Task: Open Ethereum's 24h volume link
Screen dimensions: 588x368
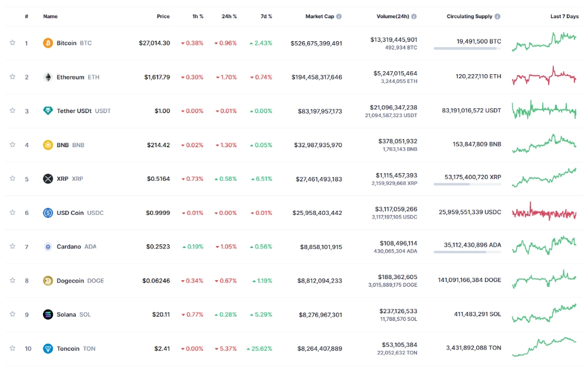Action: click(x=395, y=74)
